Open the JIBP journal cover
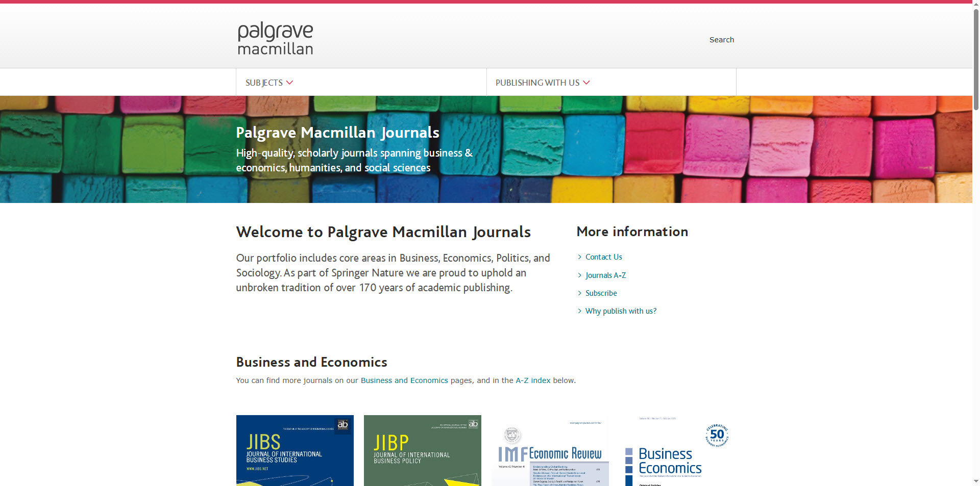The width and height of the screenshot is (980, 486). (x=422, y=450)
